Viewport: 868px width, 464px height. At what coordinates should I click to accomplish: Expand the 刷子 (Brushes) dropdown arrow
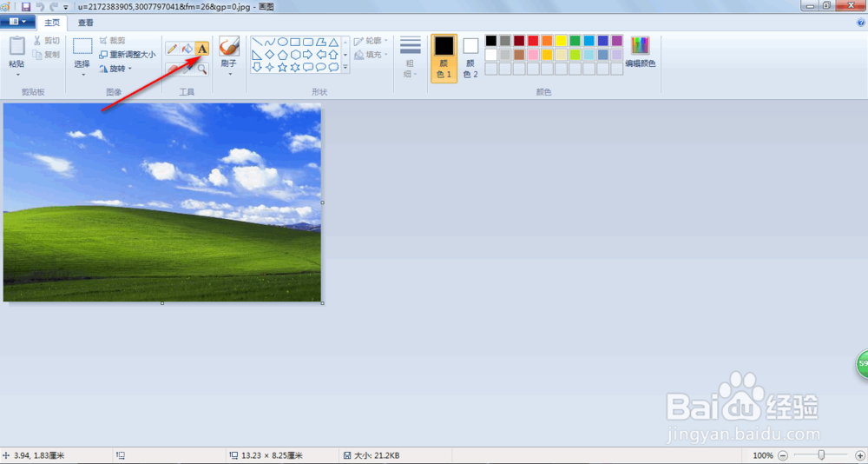(229, 74)
